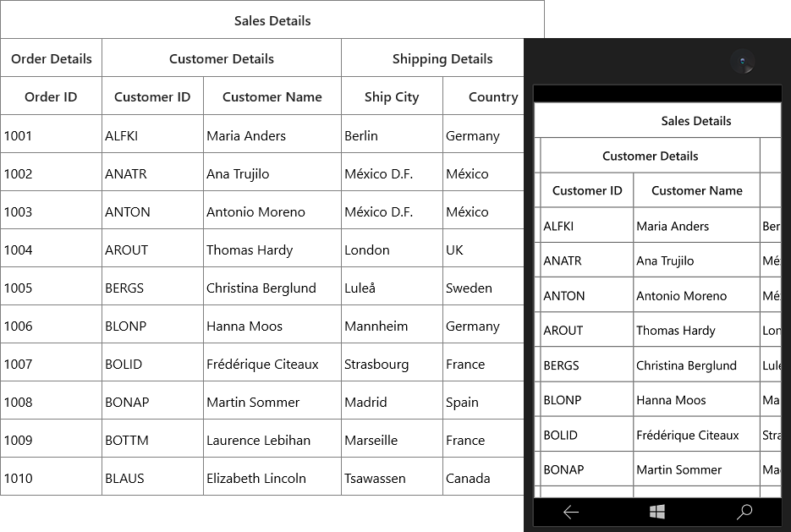
Task: Select order 1004 cell
Action: (x=51, y=249)
